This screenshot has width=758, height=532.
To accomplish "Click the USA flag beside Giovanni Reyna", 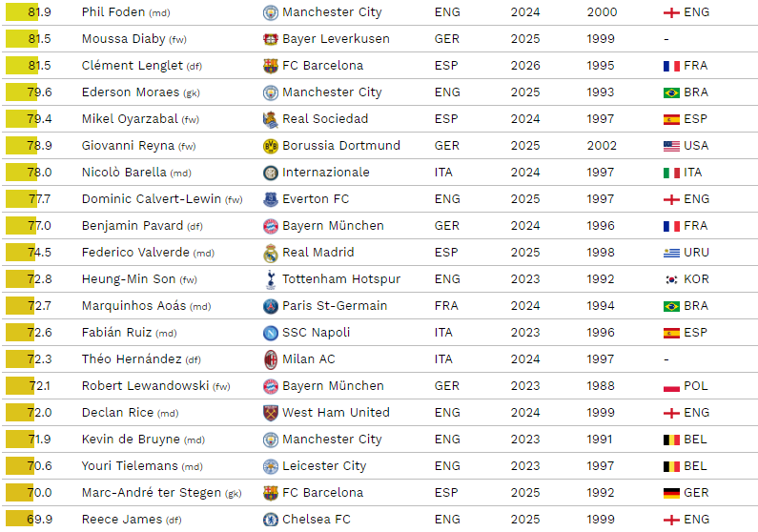I will click(671, 146).
